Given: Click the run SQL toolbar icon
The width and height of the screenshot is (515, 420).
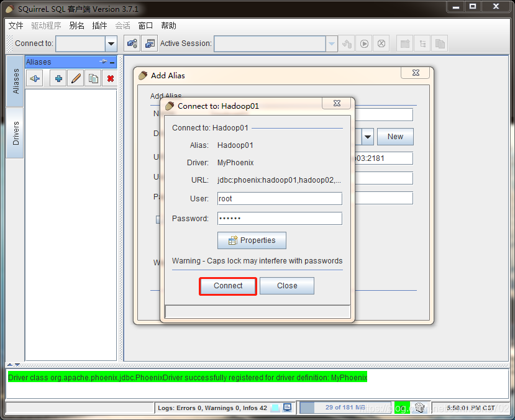Looking at the screenshot, I should pos(347,43).
